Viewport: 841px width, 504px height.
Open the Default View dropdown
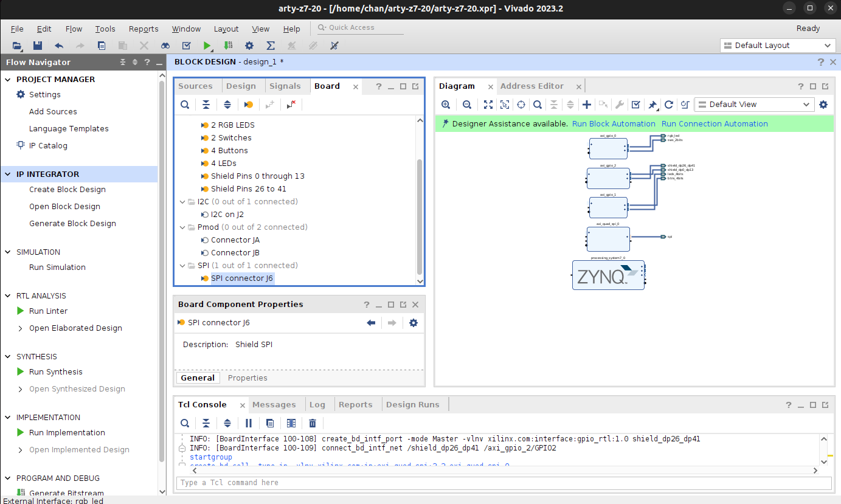tap(754, 105)
